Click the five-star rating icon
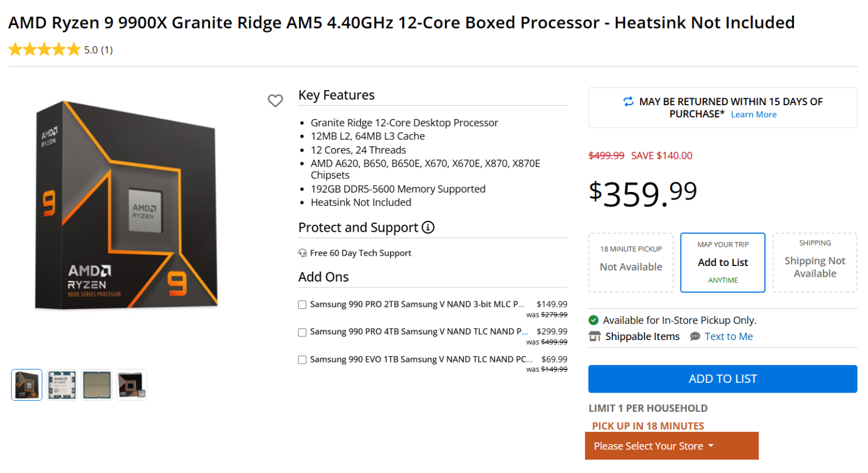The image size is (868, 473). pyautogui.click(x=44, y=49)
